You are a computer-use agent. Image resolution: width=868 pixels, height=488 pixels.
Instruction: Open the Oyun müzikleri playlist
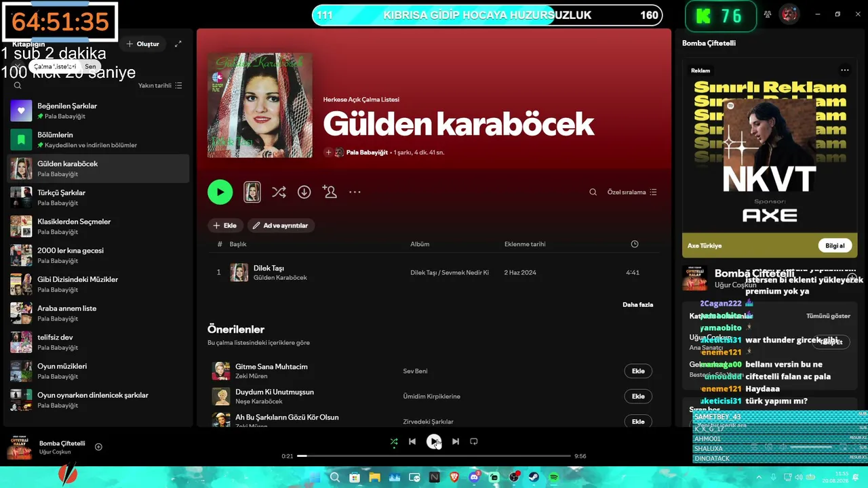[x=98, y=371]
